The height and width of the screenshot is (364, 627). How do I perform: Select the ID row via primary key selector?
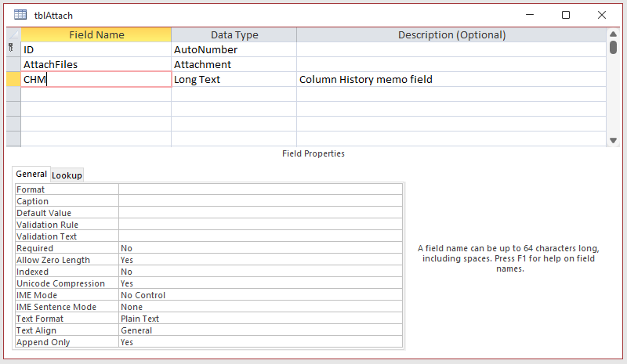[x=13, y=49]
